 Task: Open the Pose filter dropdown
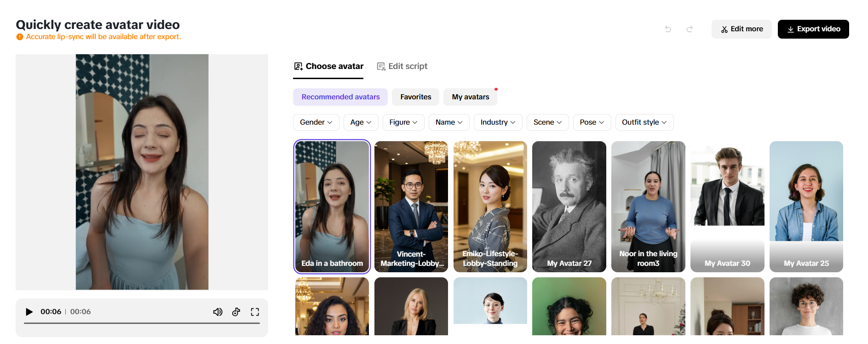point(592,122)
